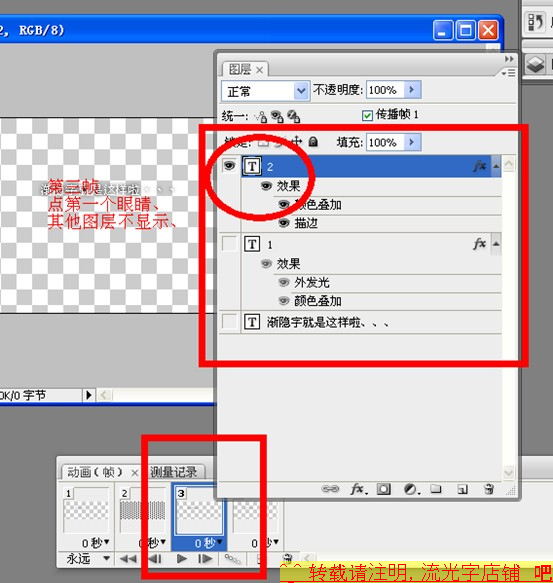Click the fx badge on layer 1
Viewport: 553px width, 583px height.
[x=480, y=244]
